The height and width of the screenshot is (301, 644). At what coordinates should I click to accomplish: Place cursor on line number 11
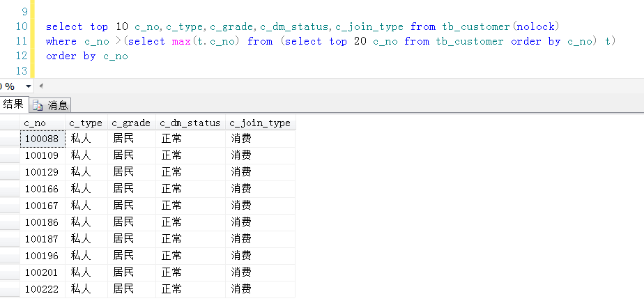[22, 42]
